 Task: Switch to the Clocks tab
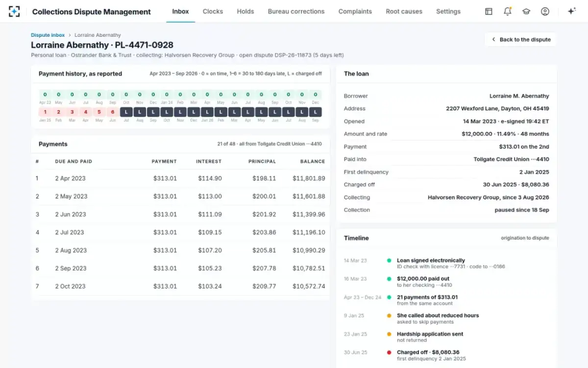click(213, 11)
